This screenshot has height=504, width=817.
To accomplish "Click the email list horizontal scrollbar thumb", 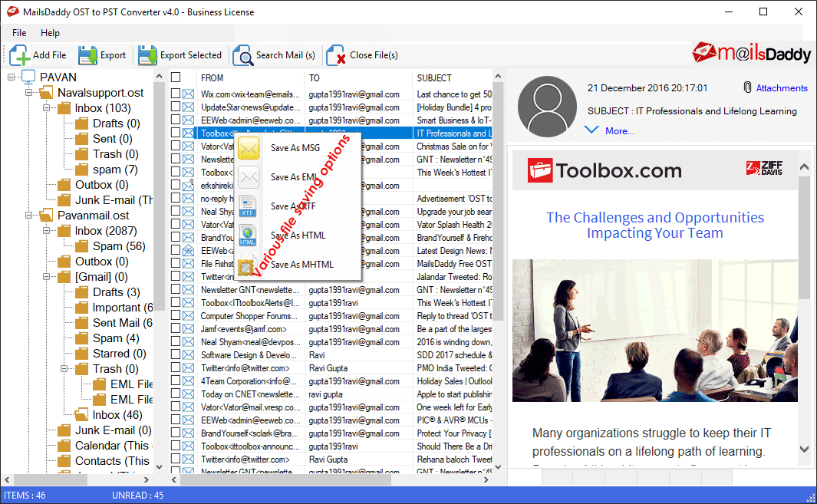I will (x=285, y=479).
